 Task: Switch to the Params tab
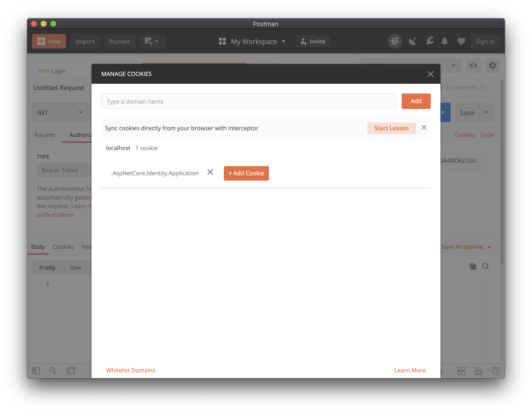pos(45,135)
